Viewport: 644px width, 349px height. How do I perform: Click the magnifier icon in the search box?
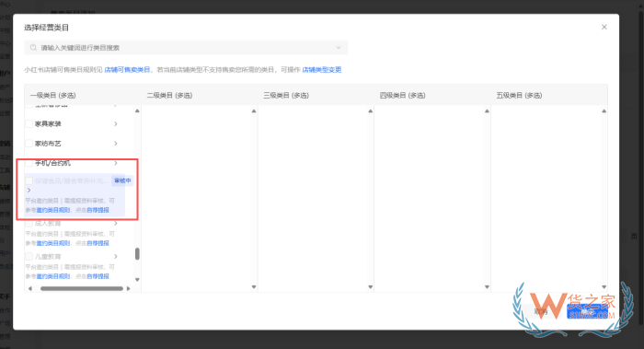(33, 48)
